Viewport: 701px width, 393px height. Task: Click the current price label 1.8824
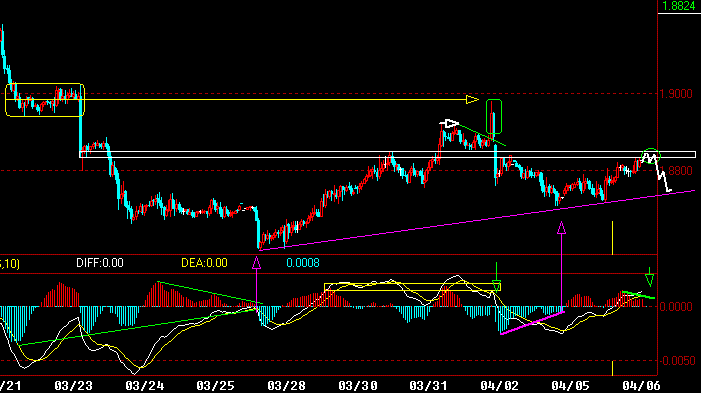678,6
